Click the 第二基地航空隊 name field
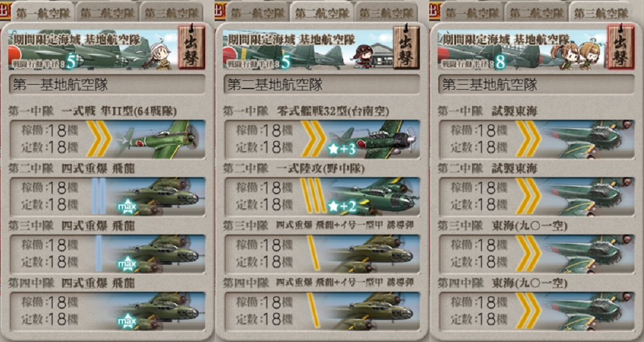This screenshot has height=342, width=644. (322, 85)
